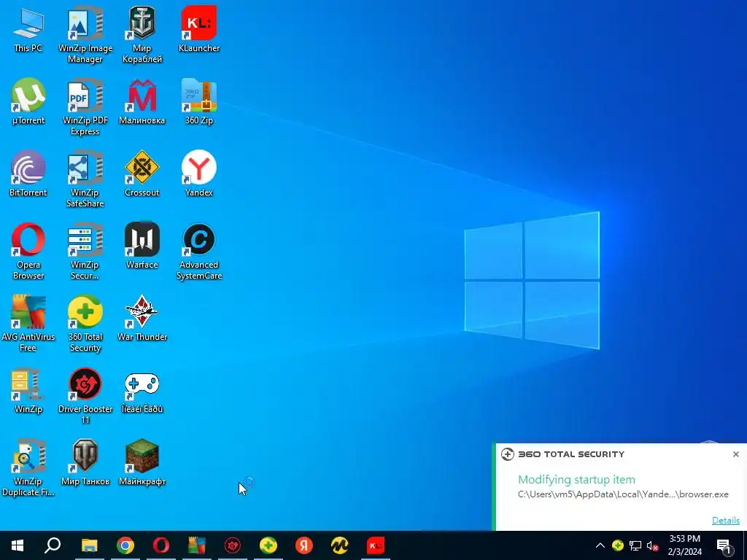
Task: Open Opera from the taskbar
Action: click(161, 545)
